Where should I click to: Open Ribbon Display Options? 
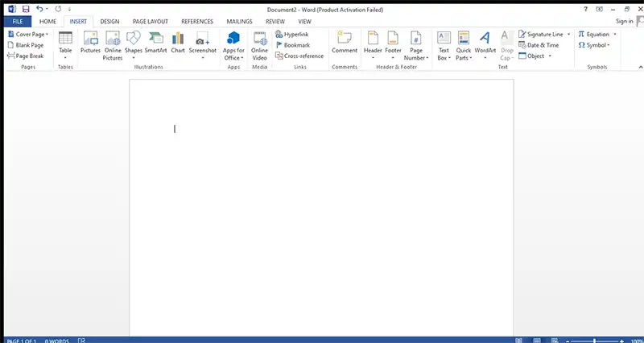click(599, 9)
